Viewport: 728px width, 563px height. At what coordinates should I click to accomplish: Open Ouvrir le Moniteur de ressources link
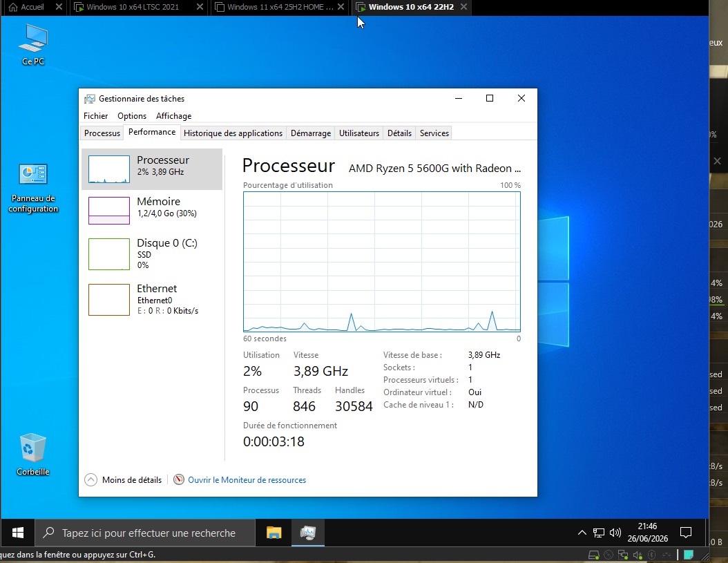[247, 480]
